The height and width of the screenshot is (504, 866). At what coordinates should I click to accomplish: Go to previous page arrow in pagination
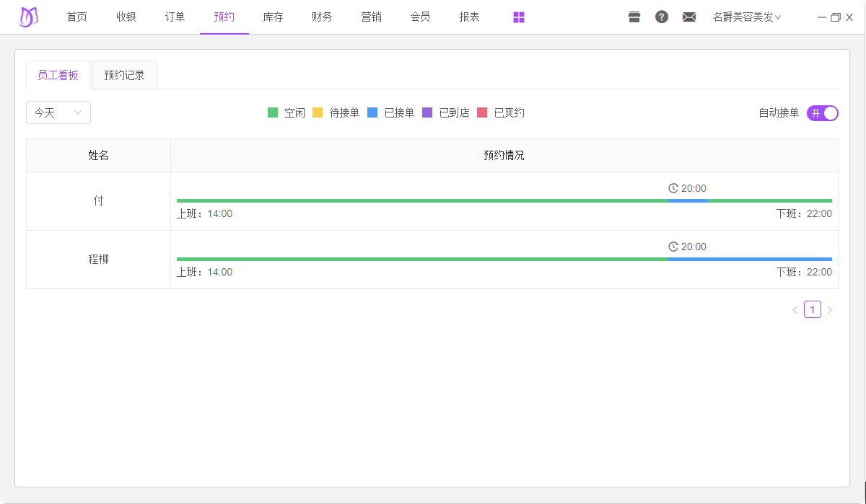click(795, 310)
